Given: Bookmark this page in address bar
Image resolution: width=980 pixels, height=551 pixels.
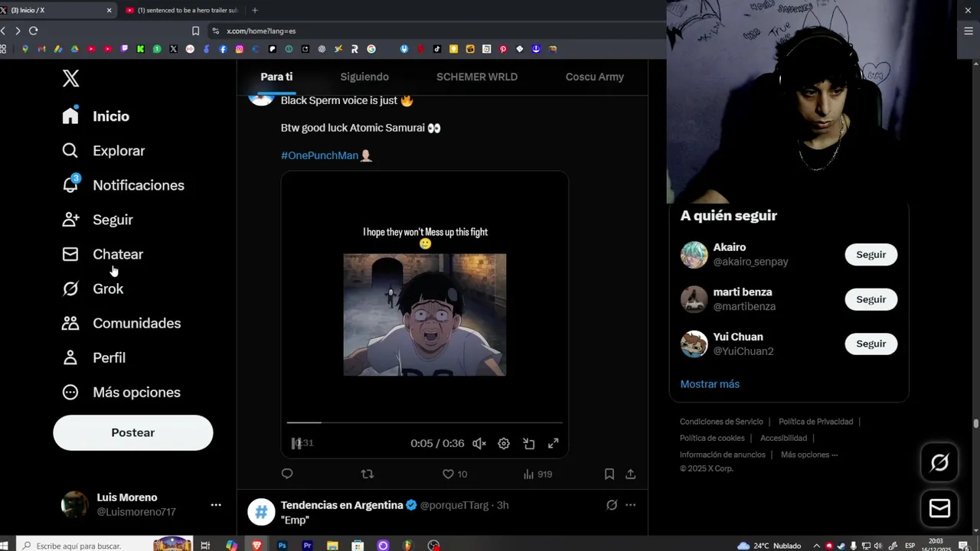Looking at the screenshot, I should pos(195,31).
